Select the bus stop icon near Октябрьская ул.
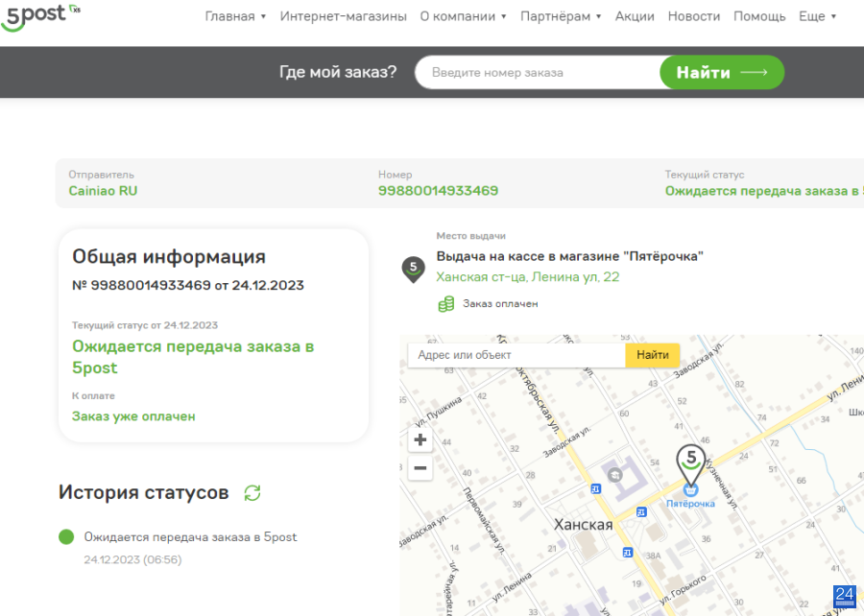 (x=595, y=488)
